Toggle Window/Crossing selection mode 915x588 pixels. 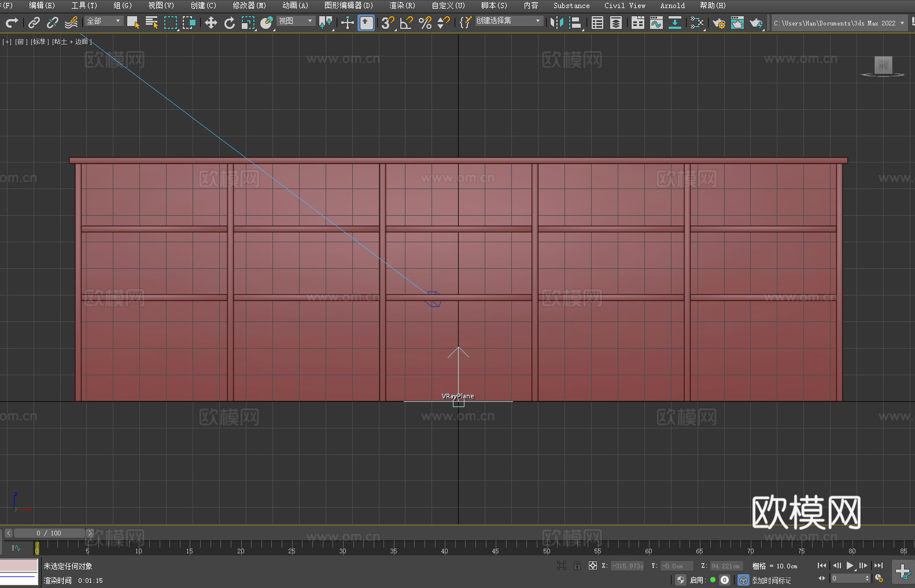(x=189, y=23)
